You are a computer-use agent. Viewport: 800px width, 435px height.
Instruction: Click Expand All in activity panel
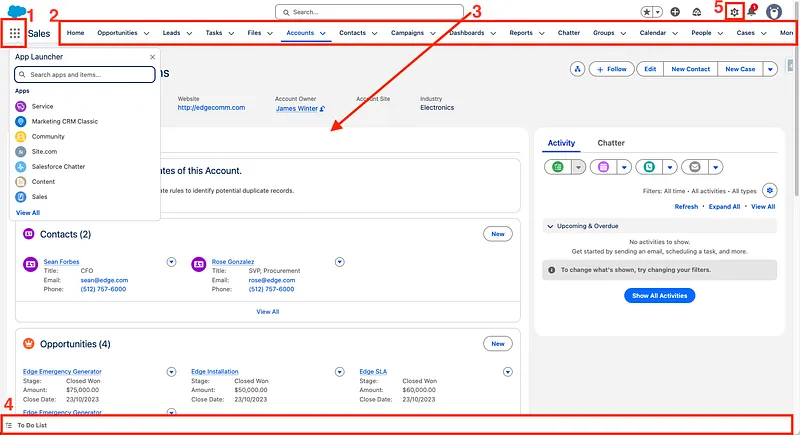[724, 207]
